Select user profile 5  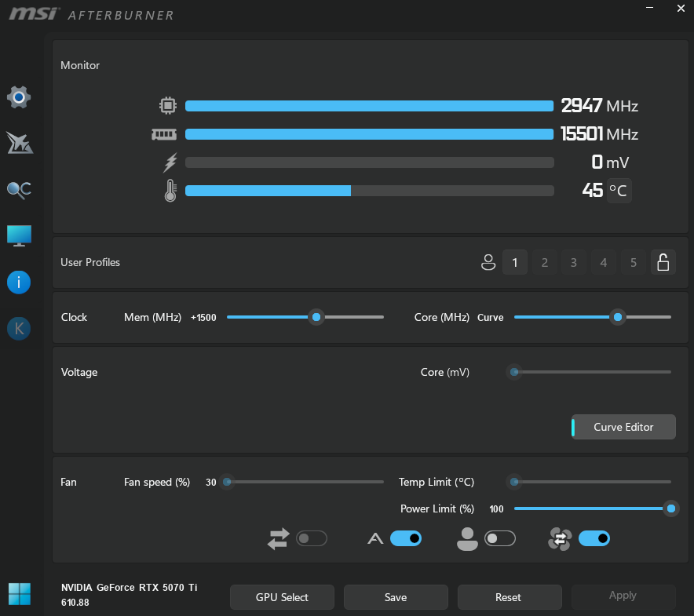(634, 262)
